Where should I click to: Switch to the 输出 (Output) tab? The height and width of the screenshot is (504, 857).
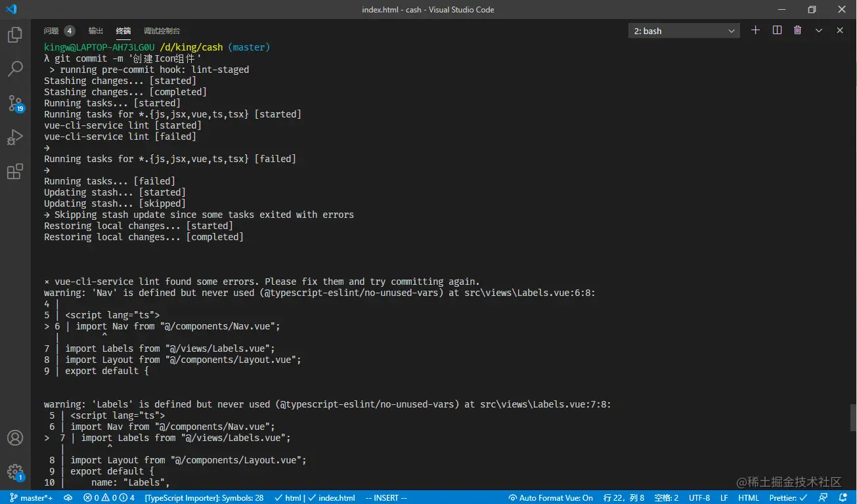pyautogui.click(x=96, y=31)
